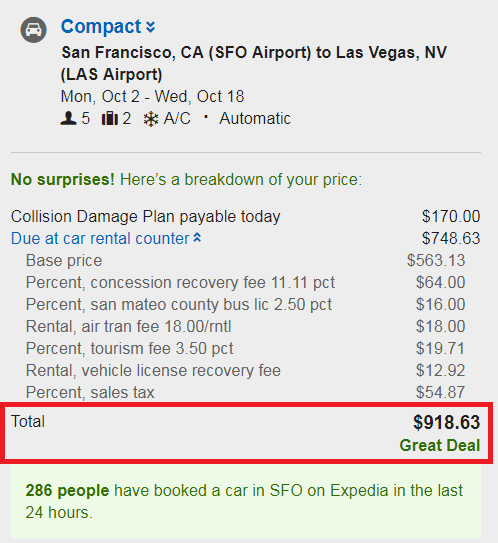
Task: Click the Great Deal label
Action: point(440,445)
